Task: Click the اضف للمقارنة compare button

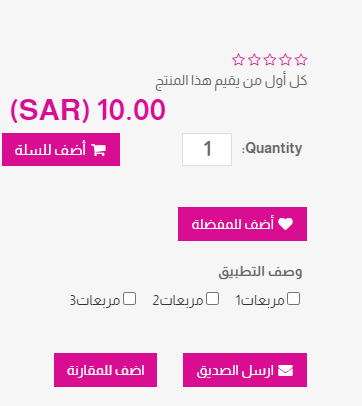Action: (105, 370)
